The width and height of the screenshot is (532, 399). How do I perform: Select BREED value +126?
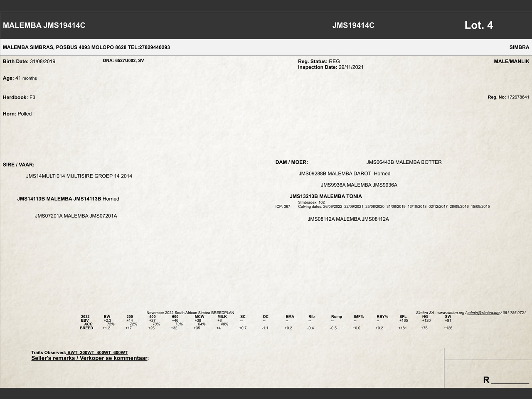coord(448,328)
